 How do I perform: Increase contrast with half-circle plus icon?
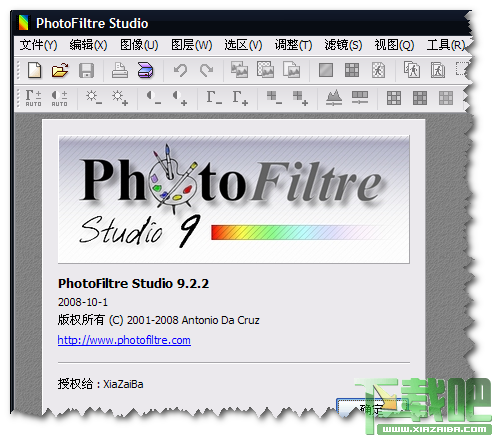coord(180,98)
